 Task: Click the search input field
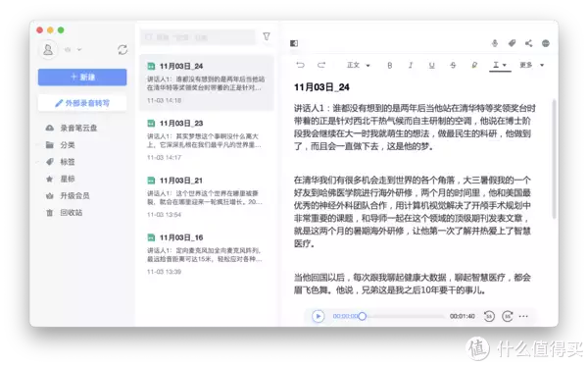click(198, 37)
